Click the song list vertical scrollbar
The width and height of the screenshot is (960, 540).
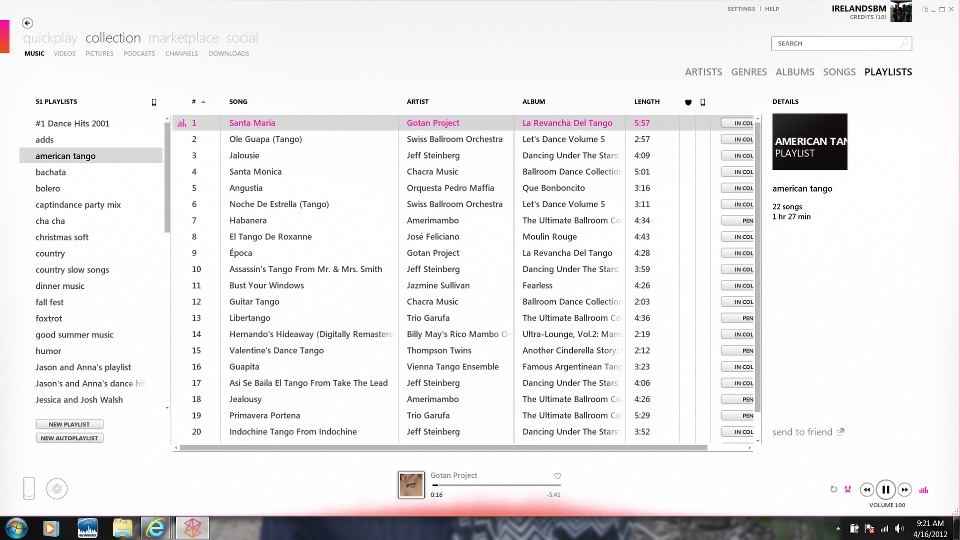tap(758, 266)
